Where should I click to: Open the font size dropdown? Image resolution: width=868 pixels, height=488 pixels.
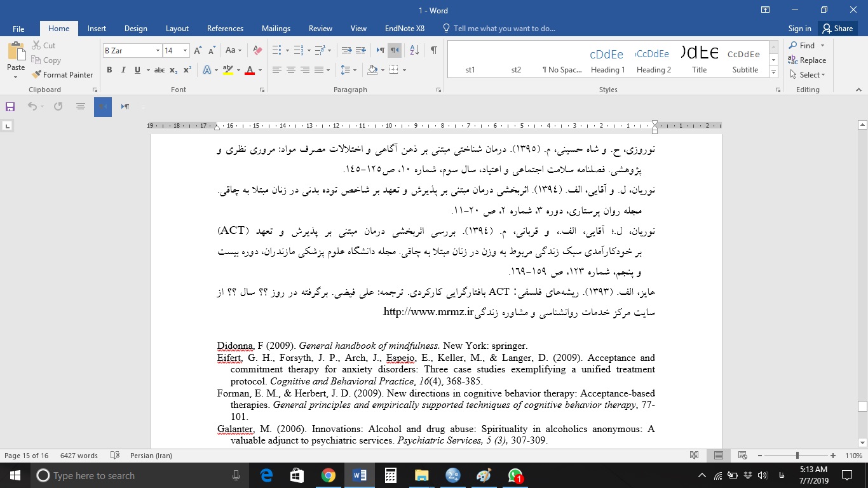184,50
